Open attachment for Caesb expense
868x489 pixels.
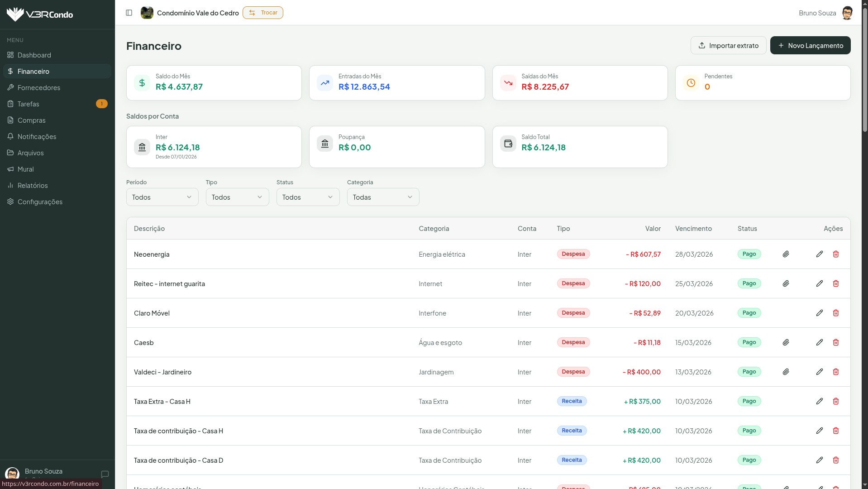(786, 342)
